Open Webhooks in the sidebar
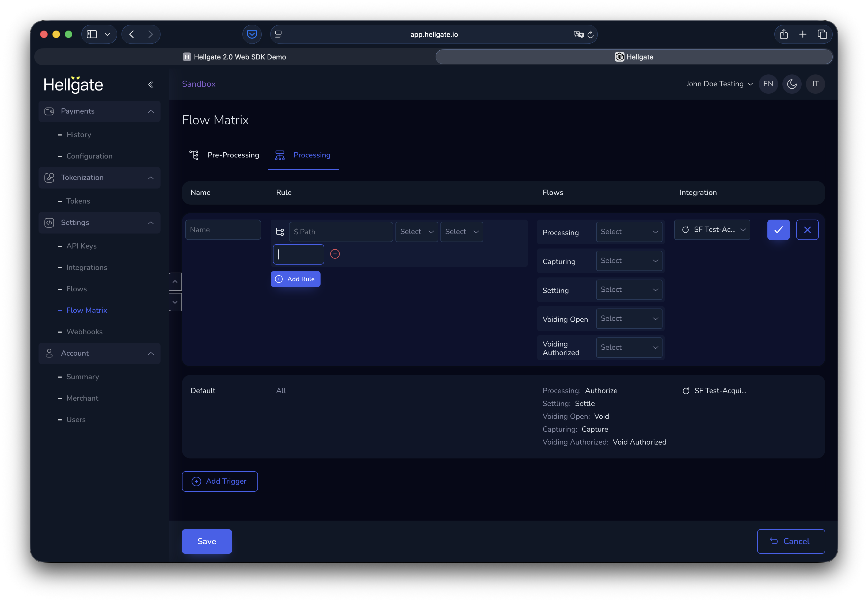Screen dimensions: 868x602 tap(85, 332)
